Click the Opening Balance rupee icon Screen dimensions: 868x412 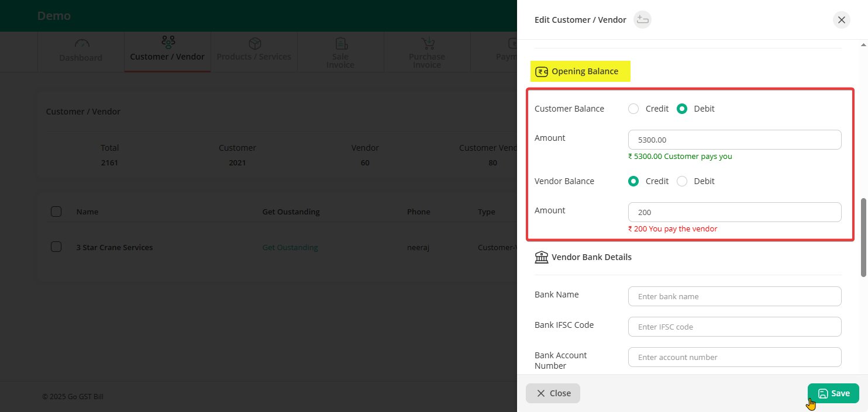click(542, 72)
